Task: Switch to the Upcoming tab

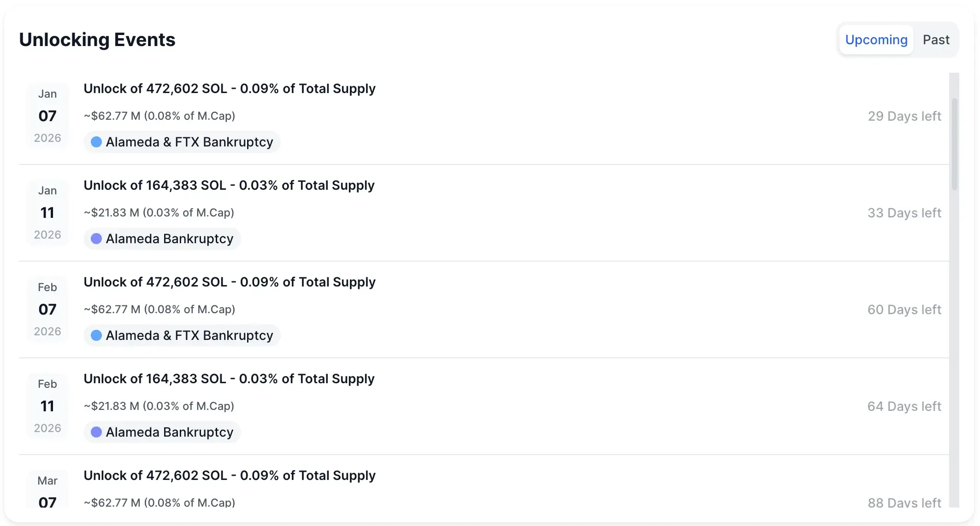Action: [x=876, y=40]
